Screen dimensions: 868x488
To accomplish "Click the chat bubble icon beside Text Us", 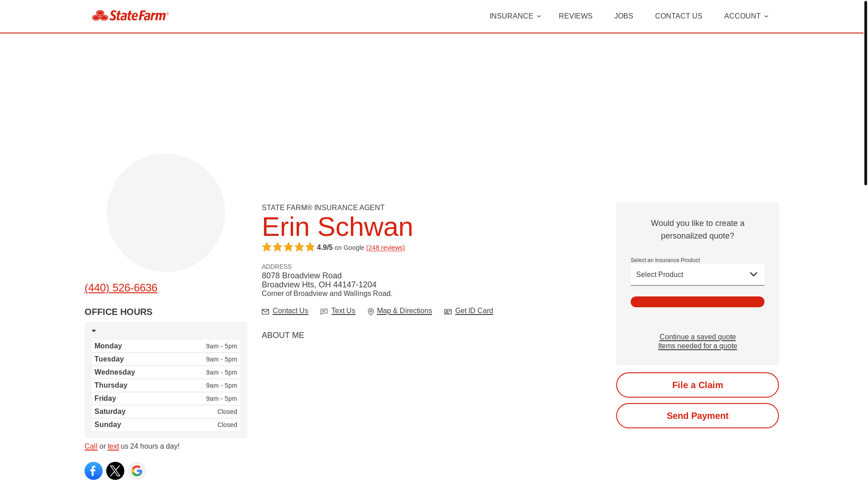I will (x=324, y=312).
